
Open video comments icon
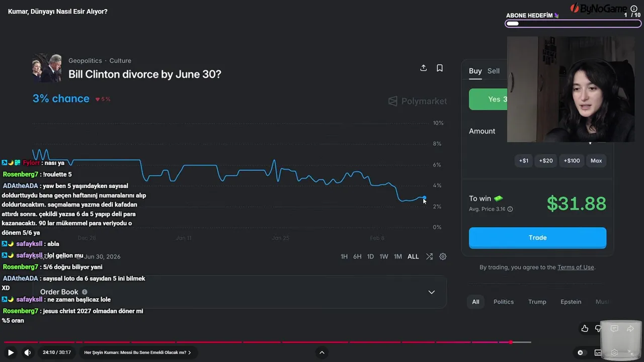point(614,328)
